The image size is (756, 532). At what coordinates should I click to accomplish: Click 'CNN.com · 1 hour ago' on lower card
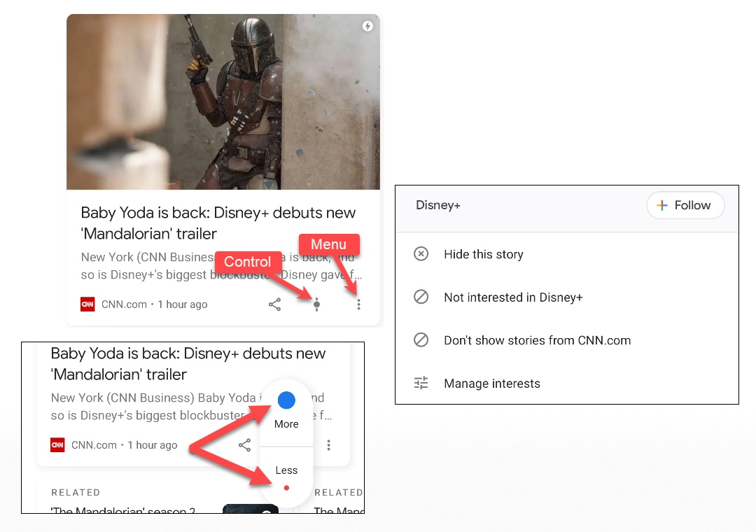click(125, 445)
